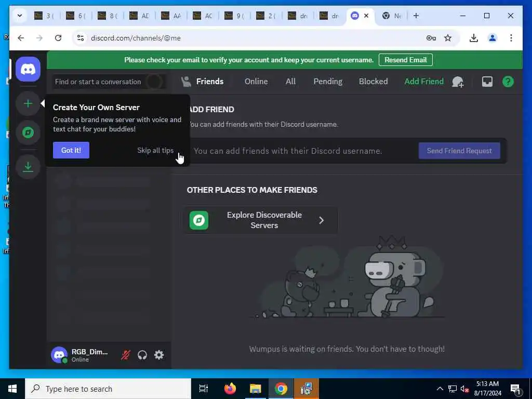Open the muted volume tray icon

(x=464, y=389)
